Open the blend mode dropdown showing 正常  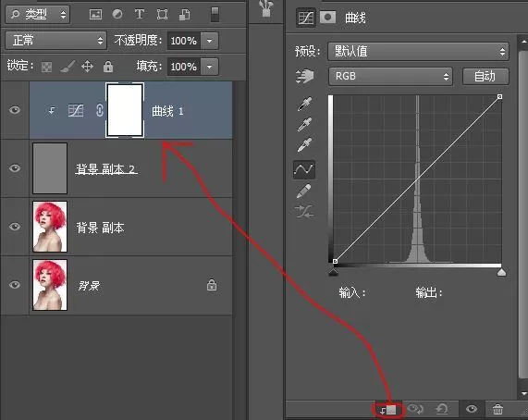click(x=55, y=41)
